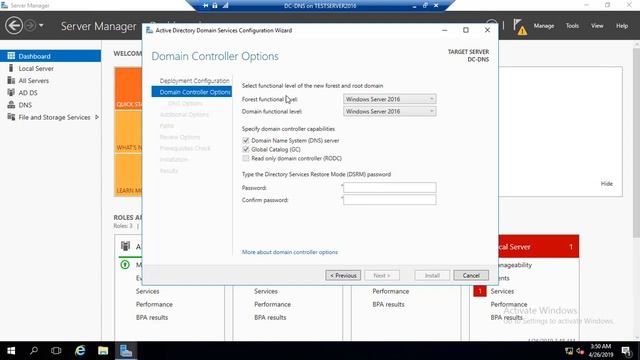This screenshot has height=360, width=640.
Task: Open File Explorer from taskbar
Action: point(103,351)
